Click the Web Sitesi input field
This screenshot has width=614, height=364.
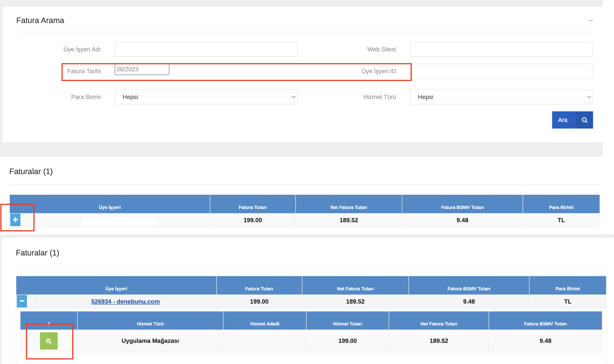point(501,49)
